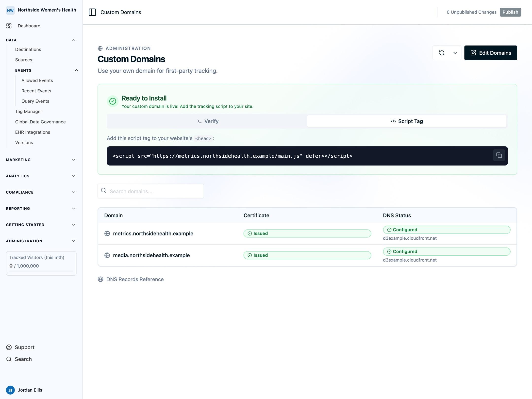Click globe icon above Custom Domains heading
Image resolution: width=532 pixels, height=399 pixels.
[x=100, y=49]
